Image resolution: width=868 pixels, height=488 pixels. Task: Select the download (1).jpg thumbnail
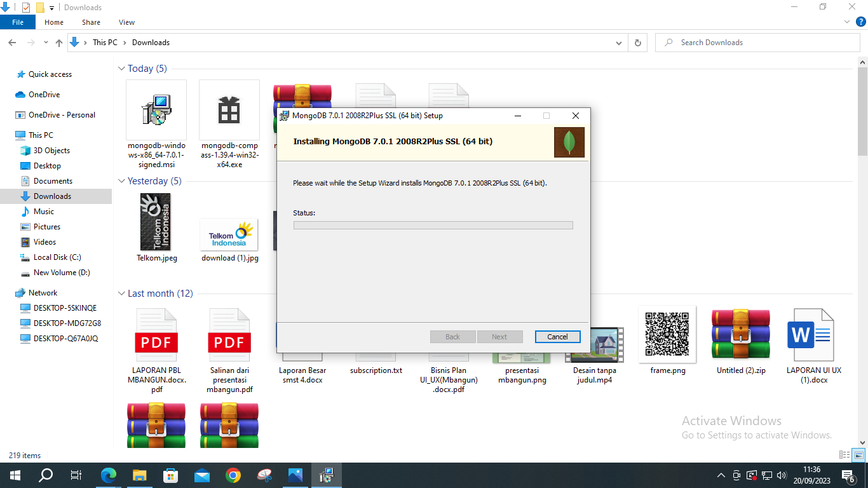229,235
